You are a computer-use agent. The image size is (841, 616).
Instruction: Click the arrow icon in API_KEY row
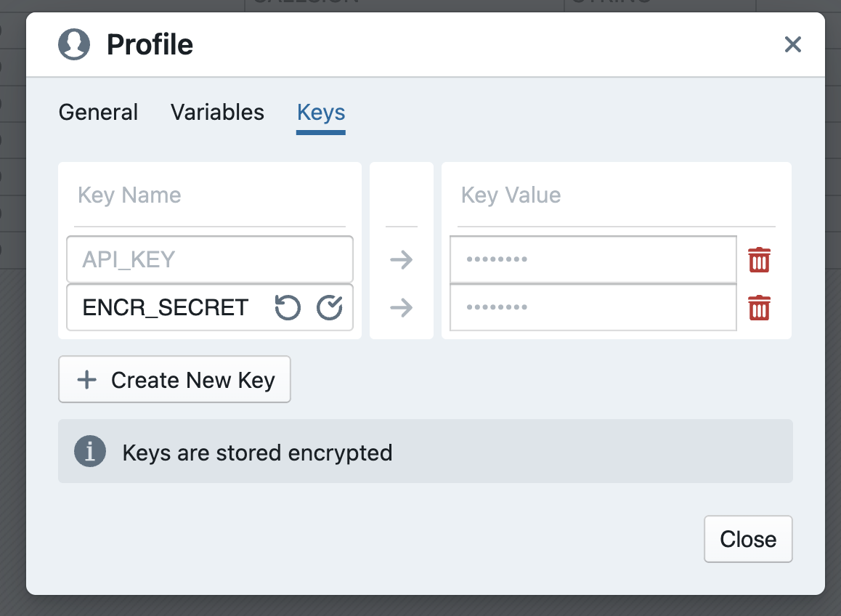[401, 259]
